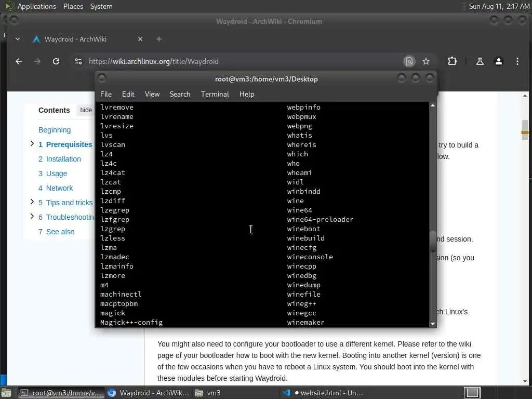Reload the Waydroid ArchWiki page
The height and width of the screenshot is (399, 532).
pyautogui.click(x=56, y=61)
